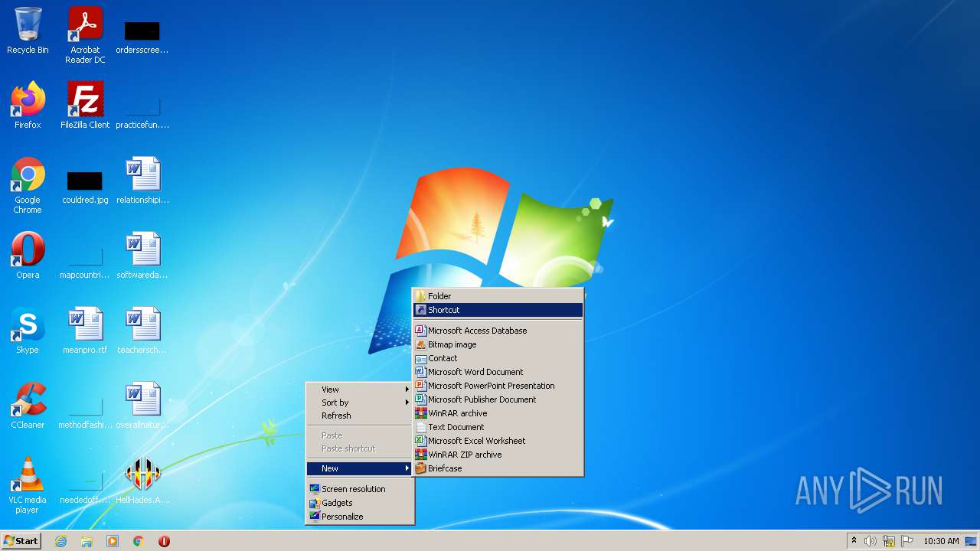This screenshot has height=551, width=980.
Task: Create a new Contact
Action: coord(498,358)
